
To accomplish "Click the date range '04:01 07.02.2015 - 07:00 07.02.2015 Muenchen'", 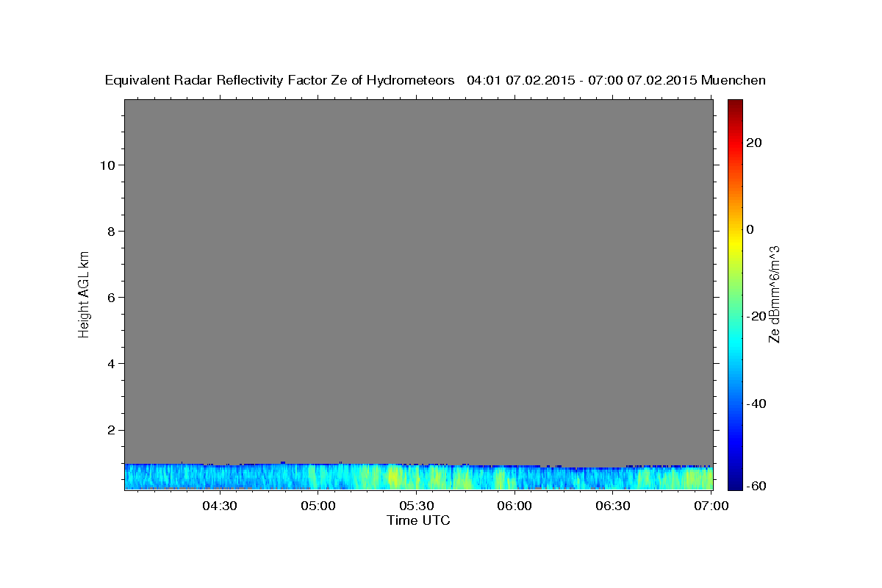I will (x=617, y=81).
